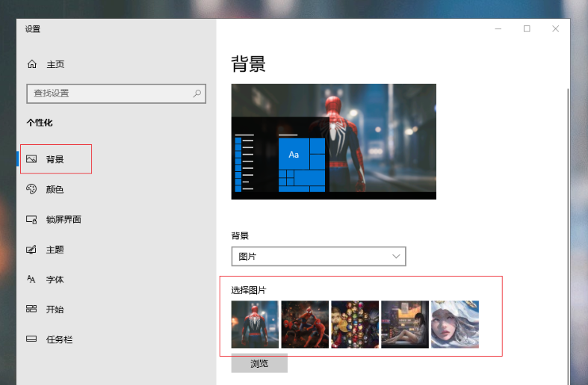Pick the girl sitting by window thumbnail
This screenshot has width=588, height=385.
405,324
